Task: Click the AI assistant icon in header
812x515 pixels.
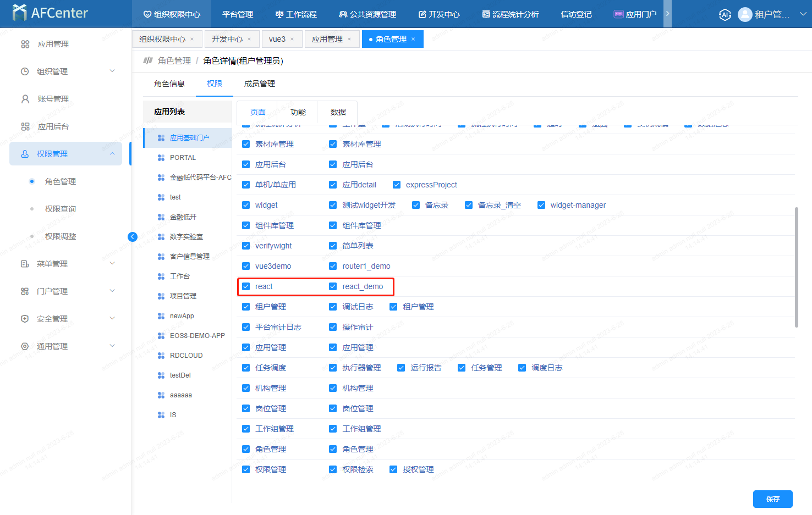Action: (725, 15)
